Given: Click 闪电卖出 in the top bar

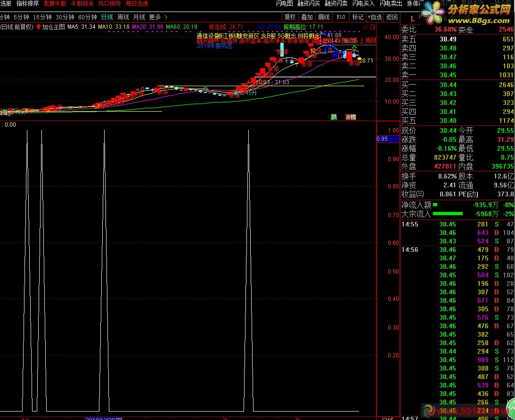Looking at the screenshot, I should 391,3.
